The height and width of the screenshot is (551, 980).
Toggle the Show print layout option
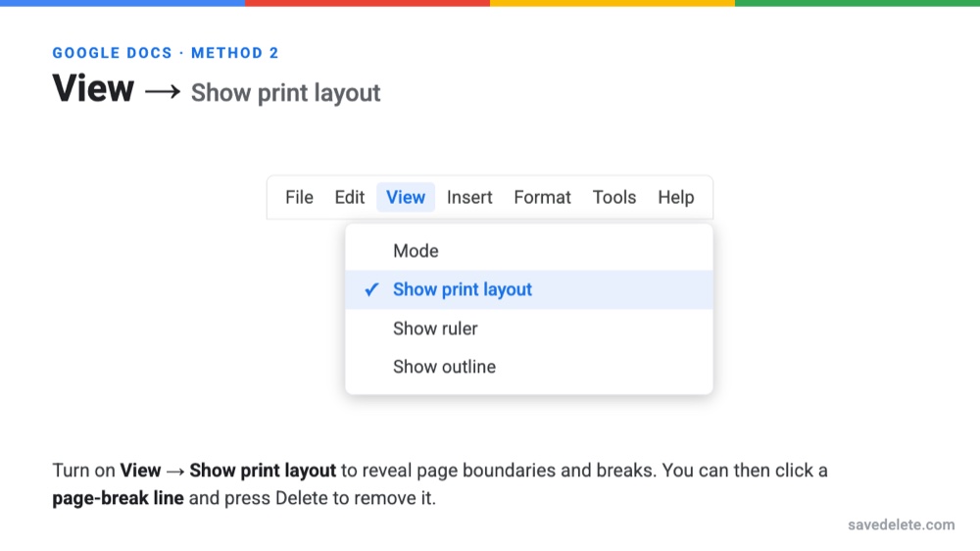coord(529,289)
